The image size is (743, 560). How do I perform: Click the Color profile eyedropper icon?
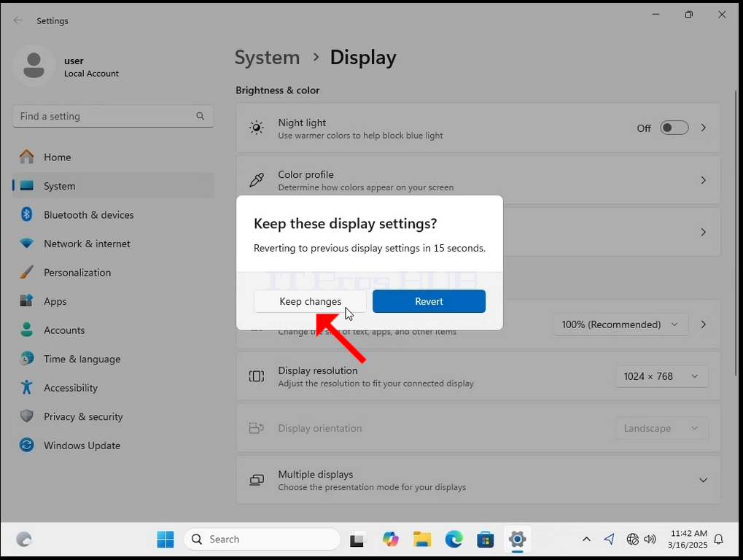[257, 179]
